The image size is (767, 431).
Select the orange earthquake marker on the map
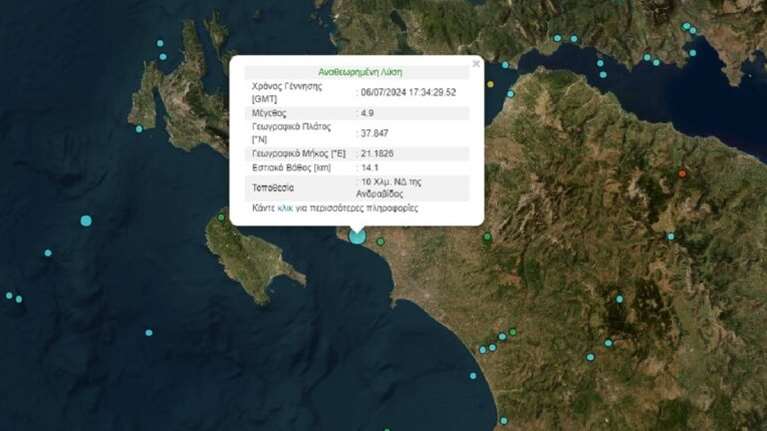[x=682, y=174]
